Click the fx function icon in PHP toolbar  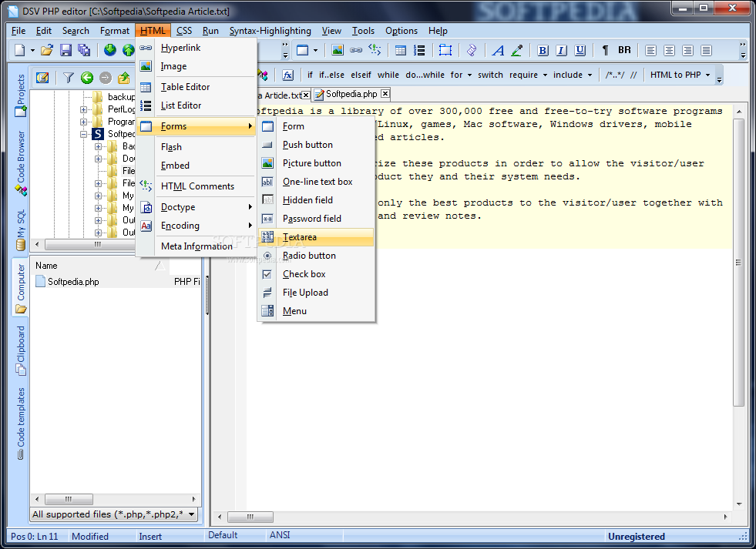click(288, 75)
